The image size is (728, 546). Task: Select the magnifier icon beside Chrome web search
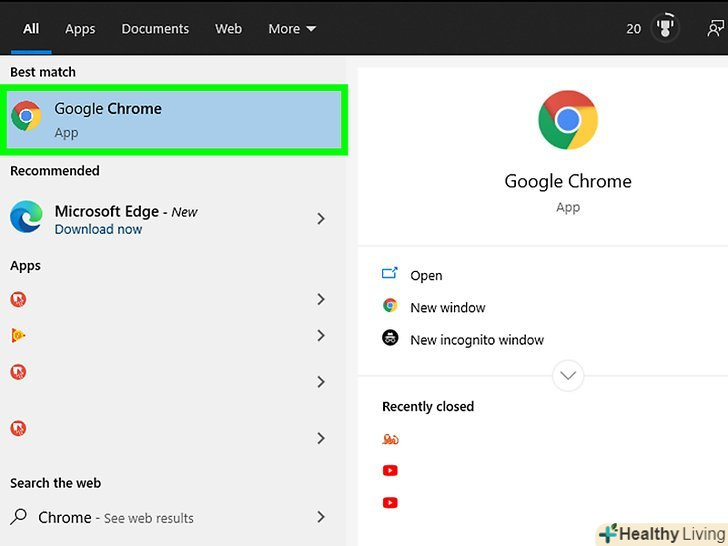click(19, 517)
